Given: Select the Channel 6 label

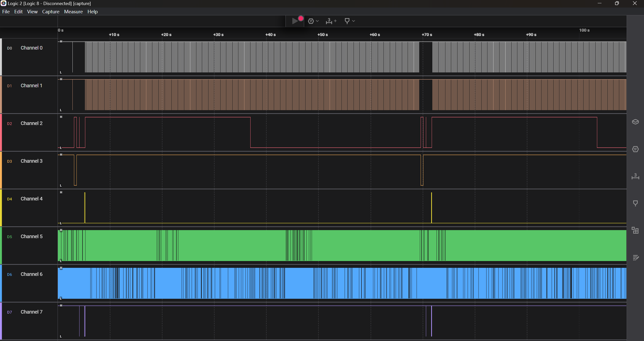Looking at the screenshot, I should click(31, 274).
